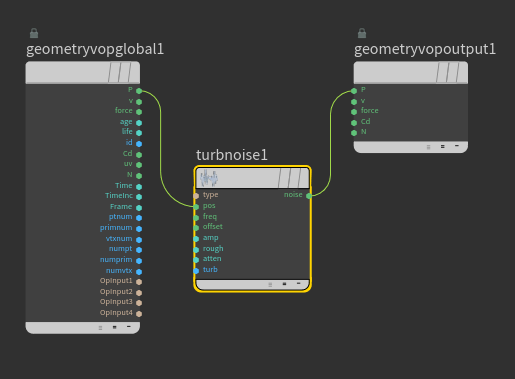Click the Frame output connector
Viewport: 515px width, 379px height.
coord(139,208)
